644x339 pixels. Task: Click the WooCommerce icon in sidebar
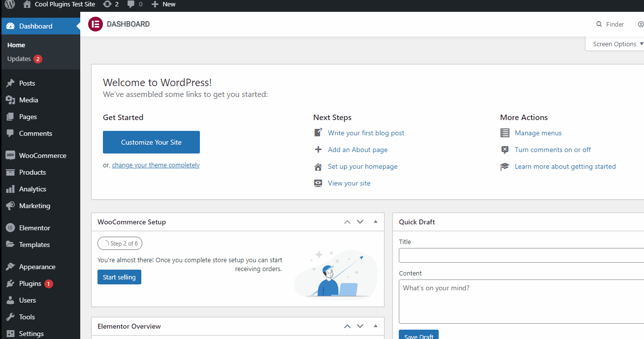[x=10, y=155]
